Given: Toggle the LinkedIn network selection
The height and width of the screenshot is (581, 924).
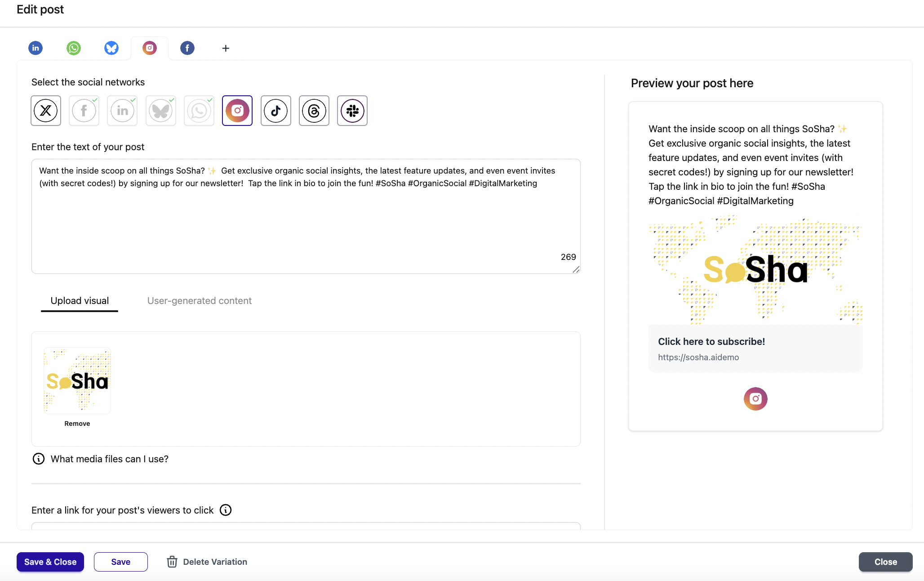Looking at the screenshot, I should pos(122,111).
